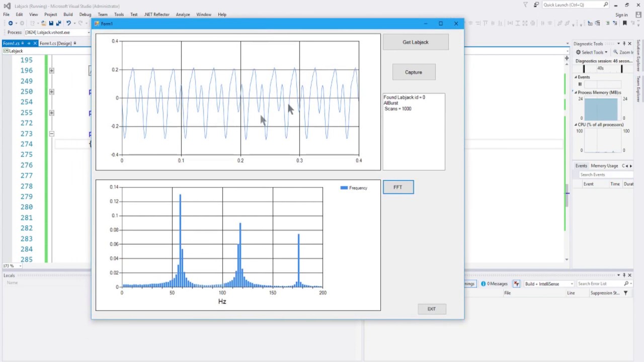Image resolution: width=644 pixels, height=362 pixels.
Task: Open the File menu
Action: (x=6, y=15)
